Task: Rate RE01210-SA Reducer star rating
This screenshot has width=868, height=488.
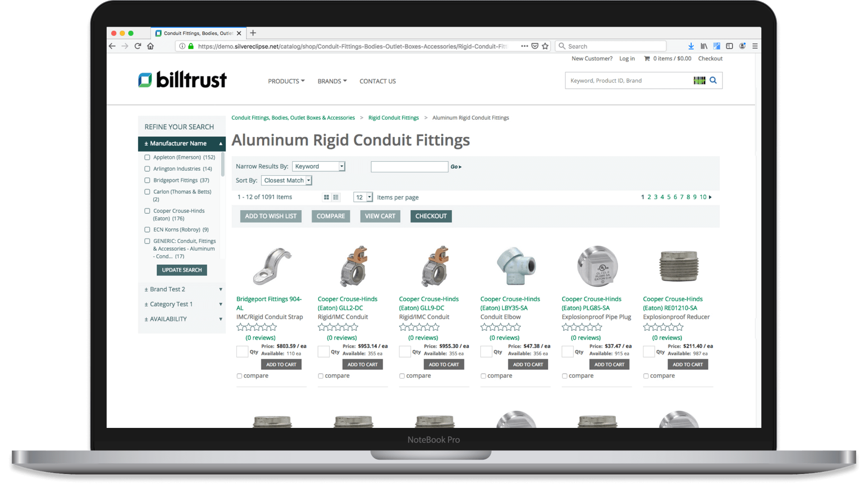Action: [x=663, y=328]
